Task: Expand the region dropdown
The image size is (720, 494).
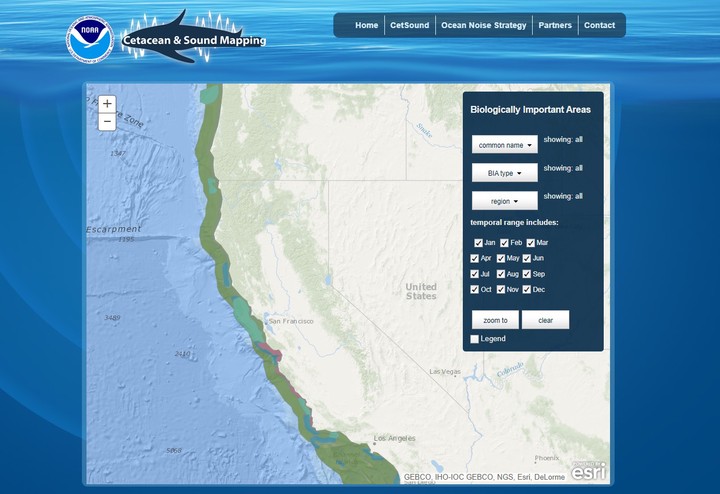Action: click(505, 201)
